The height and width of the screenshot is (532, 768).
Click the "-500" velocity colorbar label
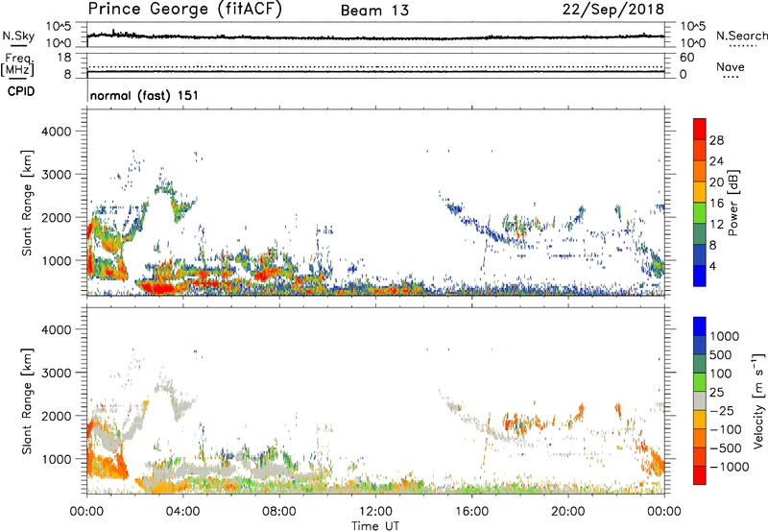726,447
